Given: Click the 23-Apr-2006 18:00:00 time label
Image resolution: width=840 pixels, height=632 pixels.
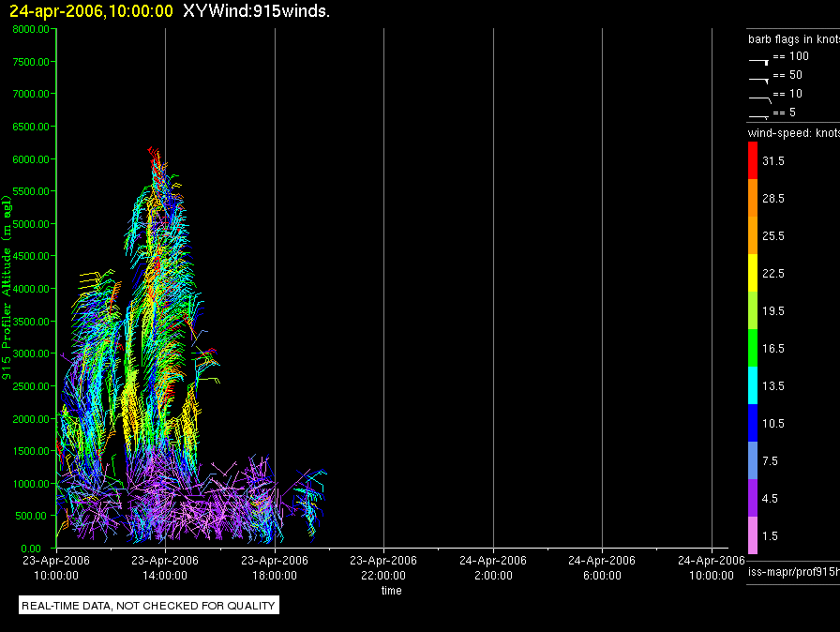Looking at the screenshot, I should (x=275, y=567).
